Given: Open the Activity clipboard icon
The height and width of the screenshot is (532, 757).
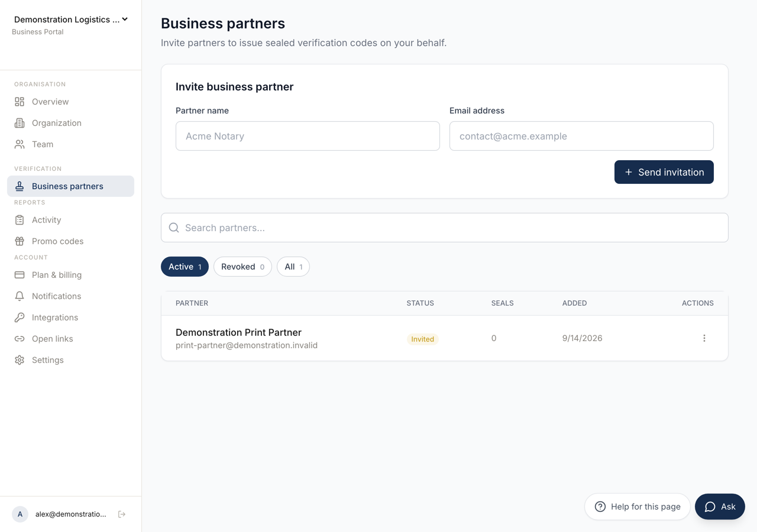Looking at the screenshot, I should pyautogui.click(x=20, y=220).
